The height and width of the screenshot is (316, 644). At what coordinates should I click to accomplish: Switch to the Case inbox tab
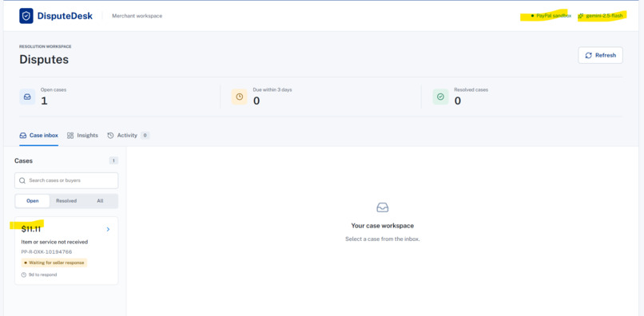pyautogui.click(x=39, y=136)
